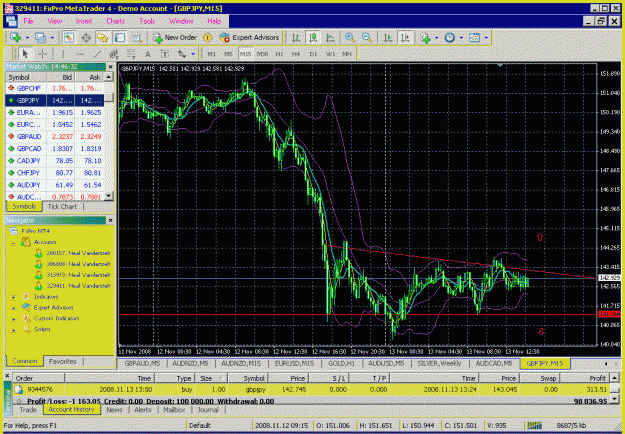Open the File menu
625x434 pixels.
(x=29, y=21)
